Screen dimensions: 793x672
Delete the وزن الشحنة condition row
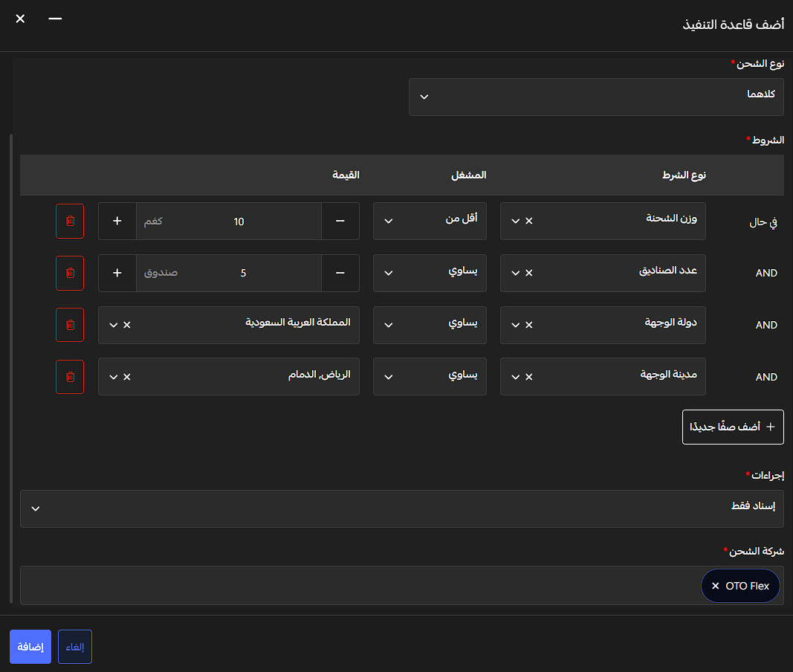[x=70, y=221]
